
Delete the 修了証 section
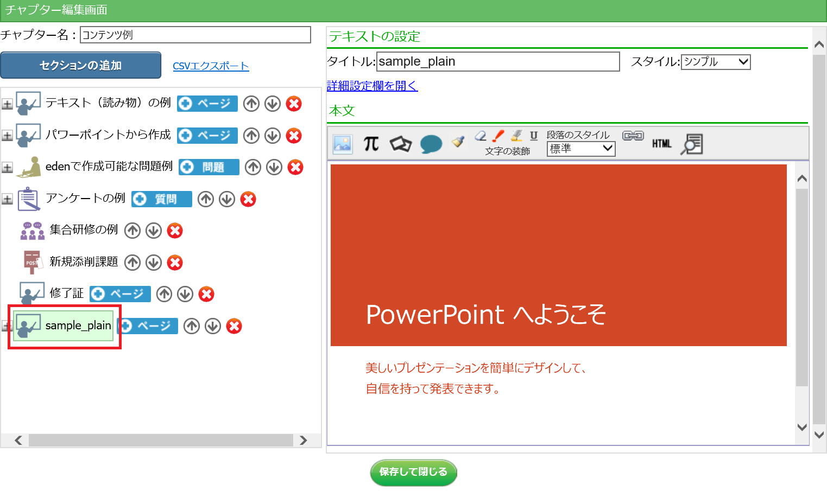coord(206,294)
